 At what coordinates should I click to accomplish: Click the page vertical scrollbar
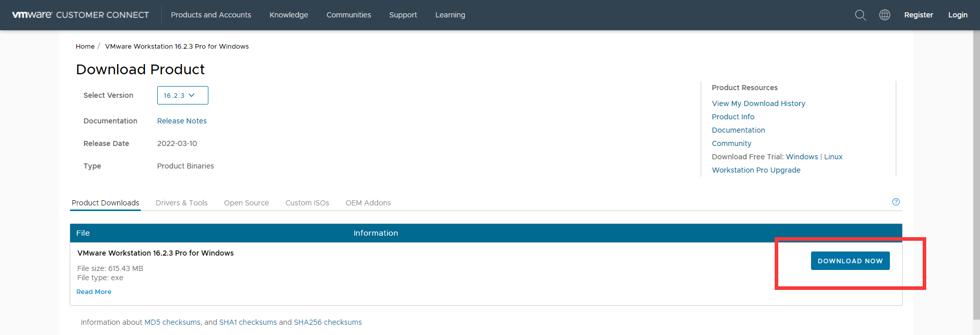coord(976,174)
